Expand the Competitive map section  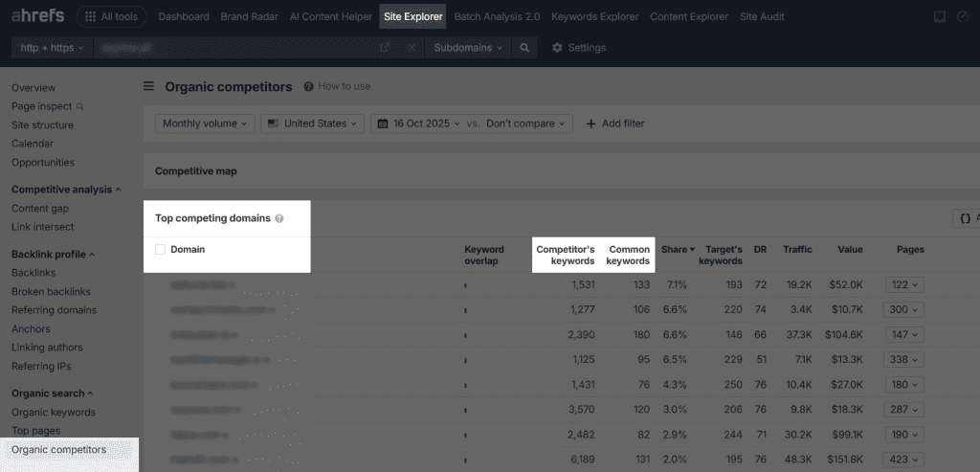195,171
